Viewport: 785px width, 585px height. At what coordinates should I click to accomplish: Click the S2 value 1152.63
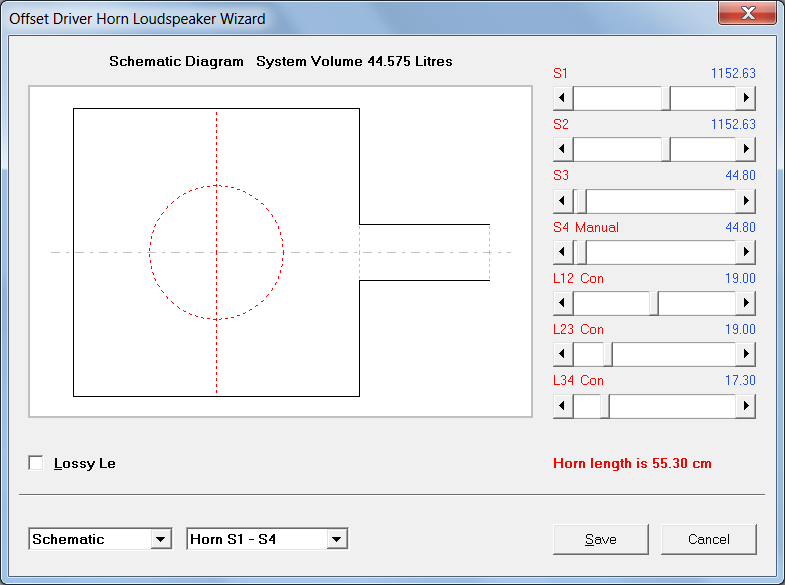733,125
